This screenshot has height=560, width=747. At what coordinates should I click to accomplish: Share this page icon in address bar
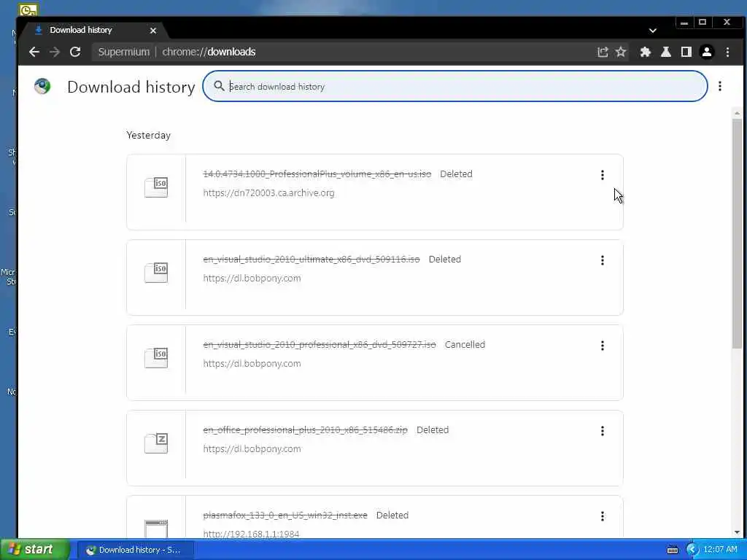click(603, 52)
